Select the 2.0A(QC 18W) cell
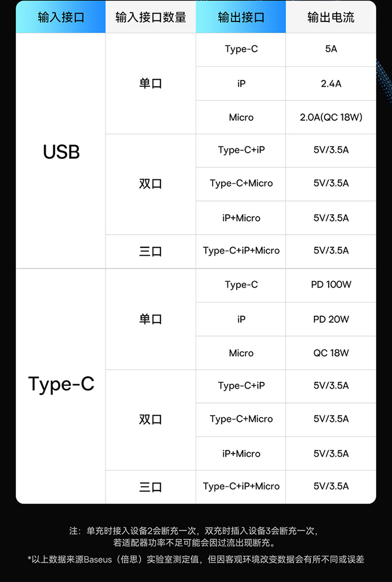This screenshot has width=392, height=582. tap(331, 117)
